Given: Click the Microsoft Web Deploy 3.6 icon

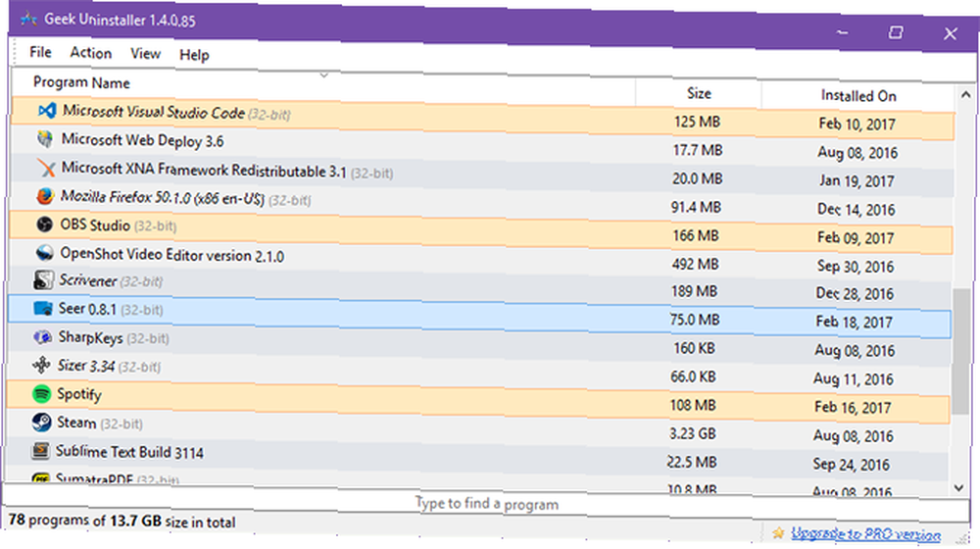Looking at the screenshot, I should tap(45, 139).
